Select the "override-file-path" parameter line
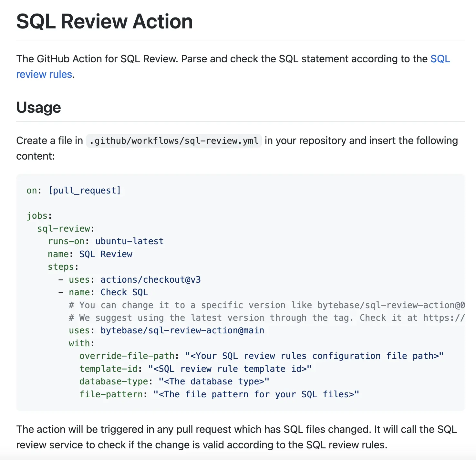The height and width of the screenshot is (460, 476). pos(261,356)
